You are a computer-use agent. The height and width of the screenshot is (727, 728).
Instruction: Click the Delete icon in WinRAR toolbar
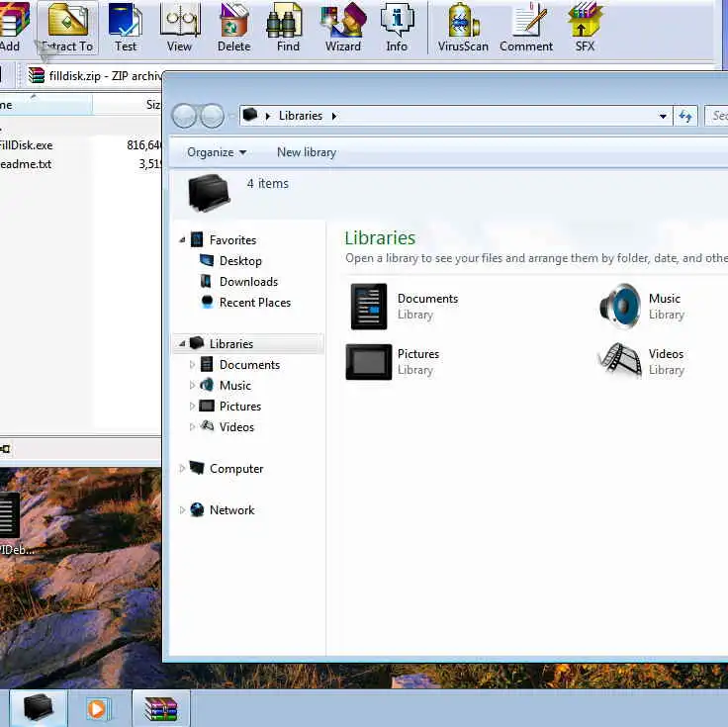click(x=233, y=27)
